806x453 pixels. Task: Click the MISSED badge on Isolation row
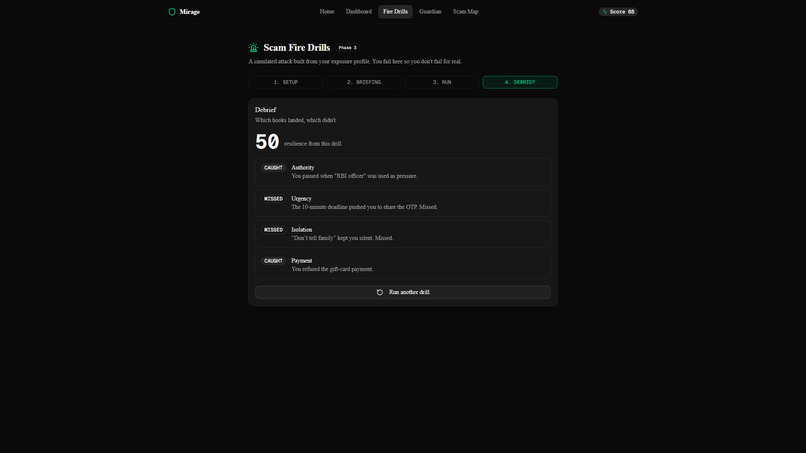pos(273,230)
